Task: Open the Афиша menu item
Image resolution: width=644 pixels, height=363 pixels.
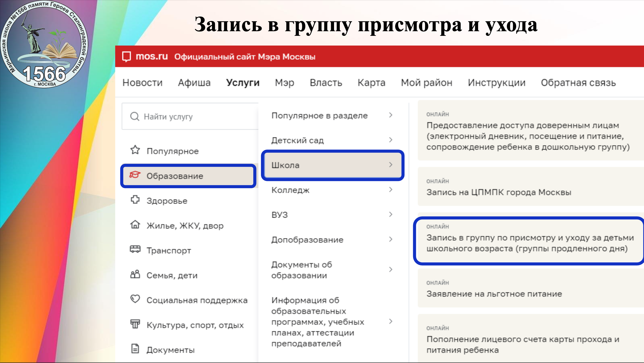Action: [194, 83]
